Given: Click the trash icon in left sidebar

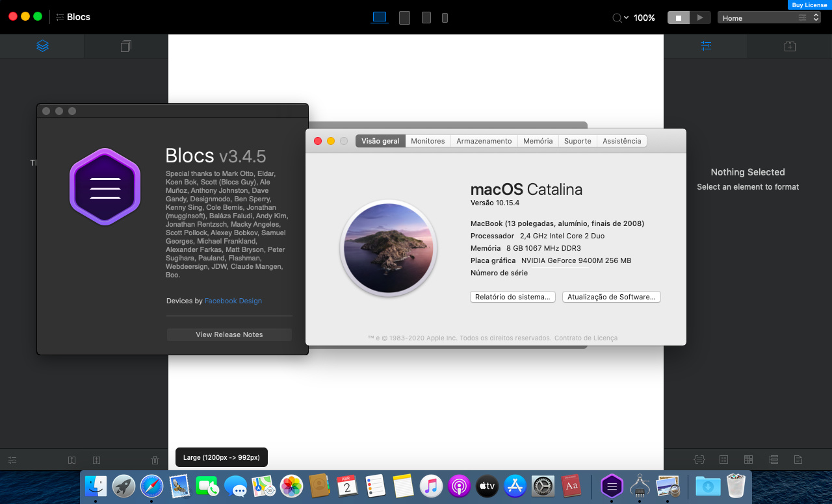Looking at the screenshot, I should (x=155, y=460).
